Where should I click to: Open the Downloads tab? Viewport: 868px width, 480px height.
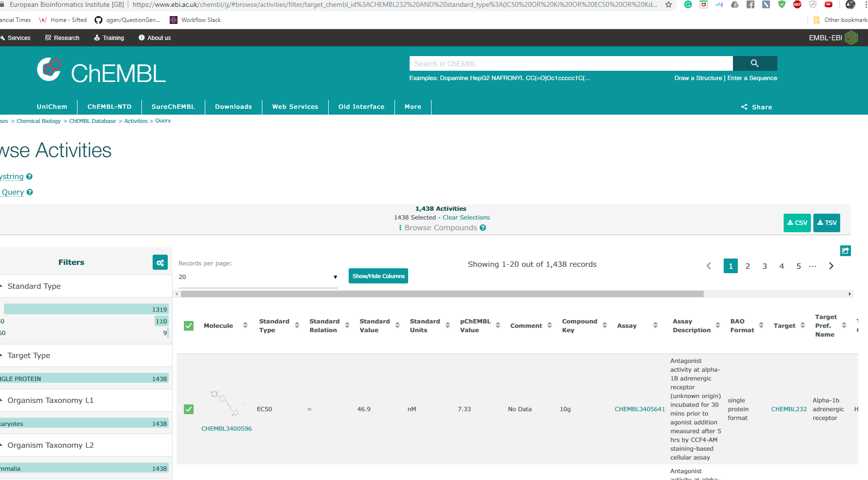click(234, 107)
